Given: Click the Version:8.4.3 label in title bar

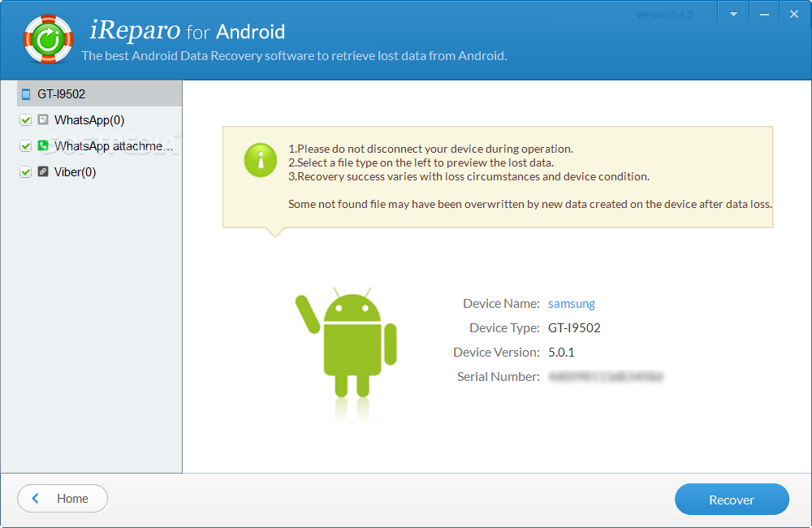Looking at the screenshot, I should [x=664, y=15].
